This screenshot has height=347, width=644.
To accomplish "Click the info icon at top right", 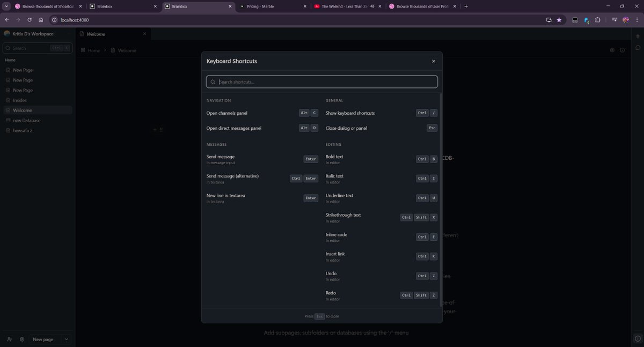I will tap(623, 50).
